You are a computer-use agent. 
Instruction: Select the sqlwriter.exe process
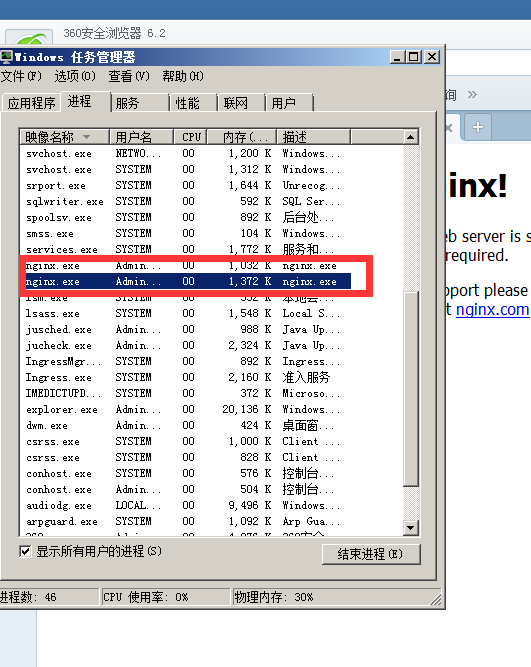(186, 201)
